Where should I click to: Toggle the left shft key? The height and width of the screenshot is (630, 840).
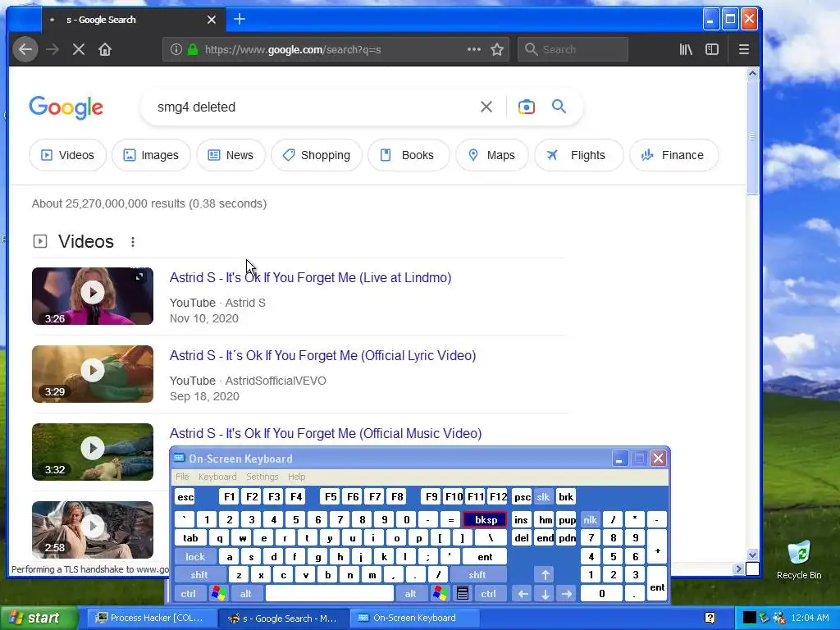(x=199, y=575)
